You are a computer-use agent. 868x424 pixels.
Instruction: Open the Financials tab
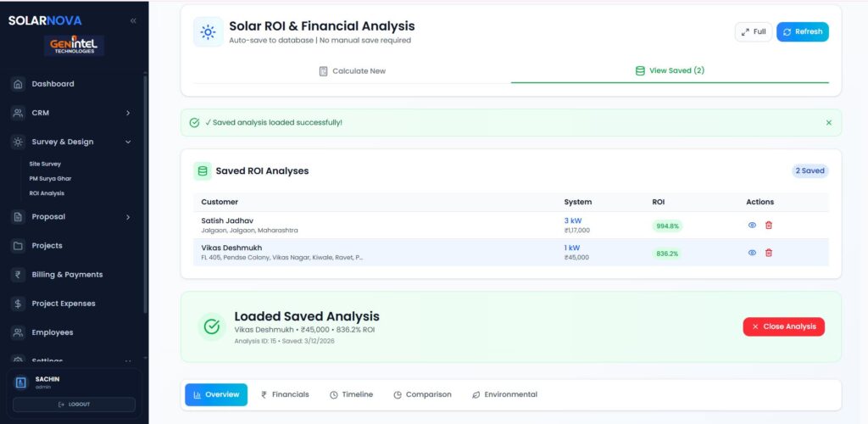[285, 394]
